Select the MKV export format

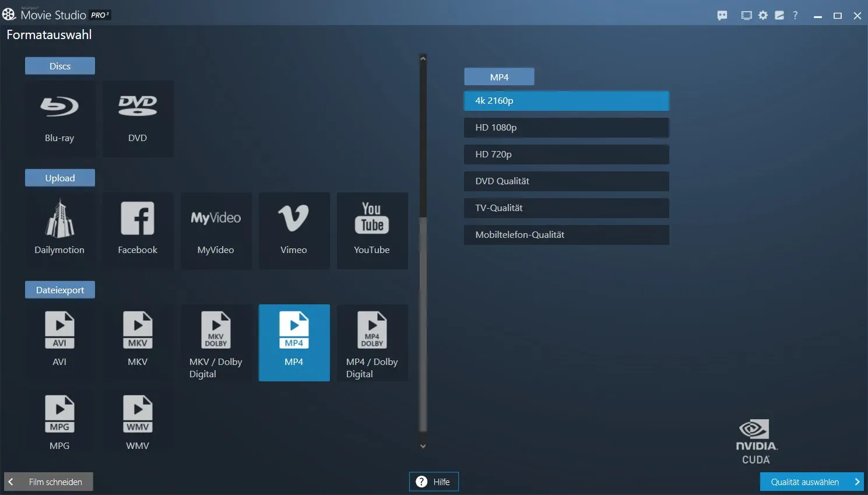click(x=138, y=342)
